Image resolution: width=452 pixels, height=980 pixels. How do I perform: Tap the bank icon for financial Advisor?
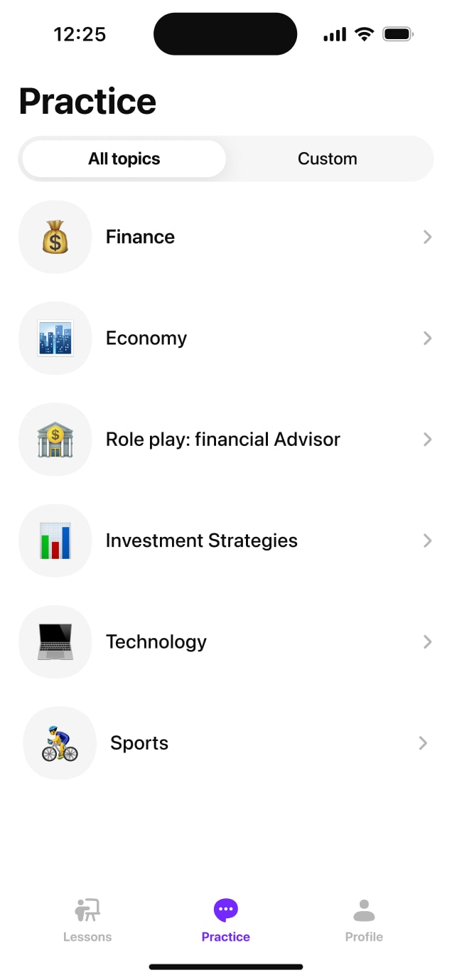(x=55, y=440)
